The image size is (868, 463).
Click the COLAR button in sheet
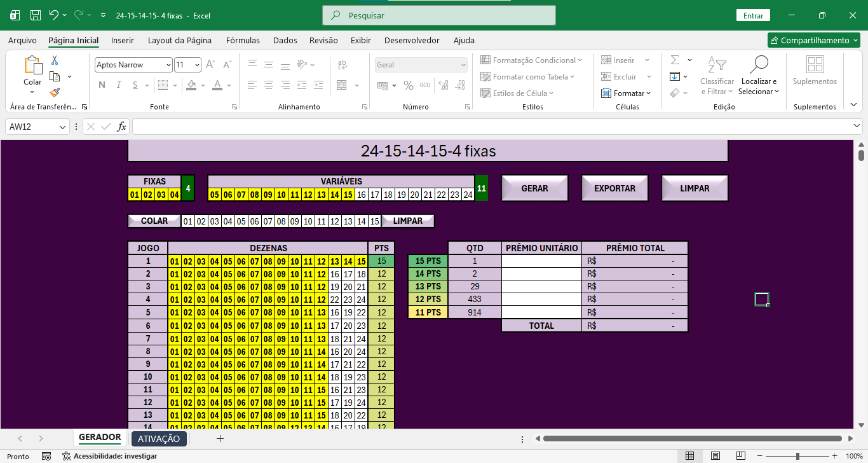154,221
